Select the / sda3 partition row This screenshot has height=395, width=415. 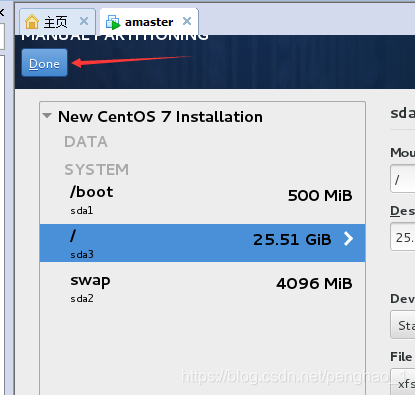click(x=202, y=243)
